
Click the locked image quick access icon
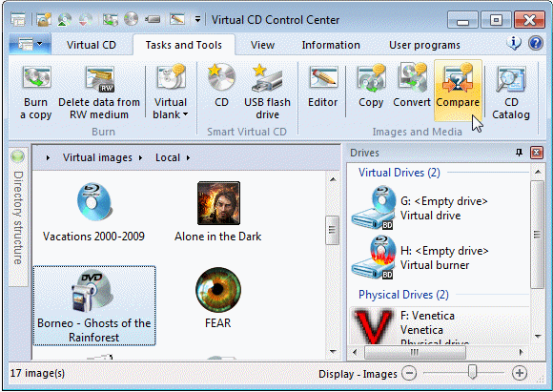click(44, 19)
